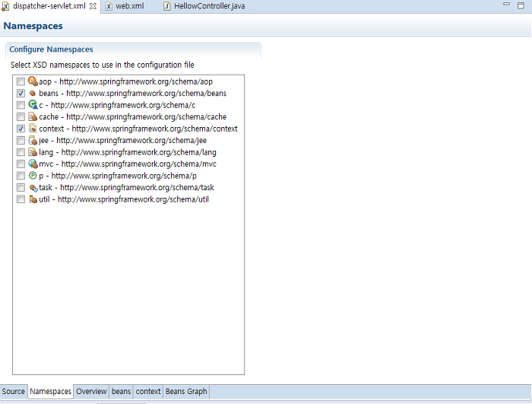The image size is (532, 404).
Task: Tick the p namespace checkbox
Action: coord(21,176)
